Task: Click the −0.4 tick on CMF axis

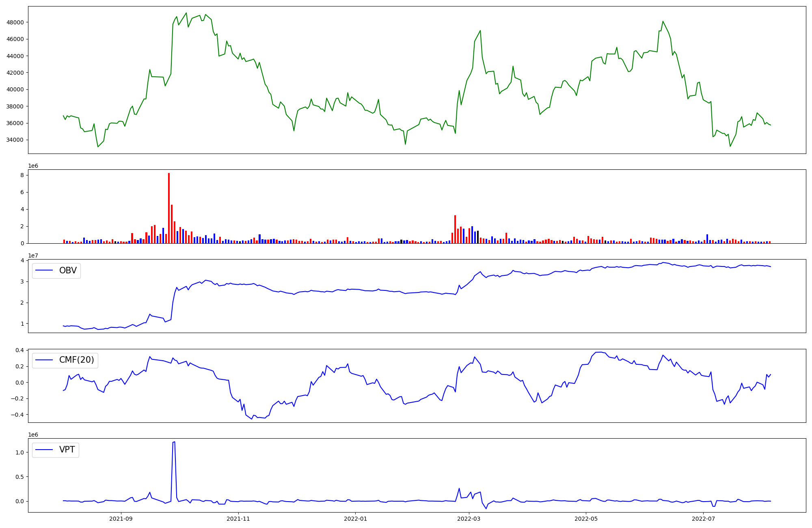Action: point(18,415)
